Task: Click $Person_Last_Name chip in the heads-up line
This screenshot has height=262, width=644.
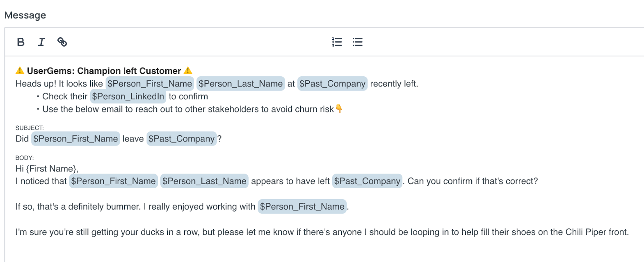Action: coord(241,84)
